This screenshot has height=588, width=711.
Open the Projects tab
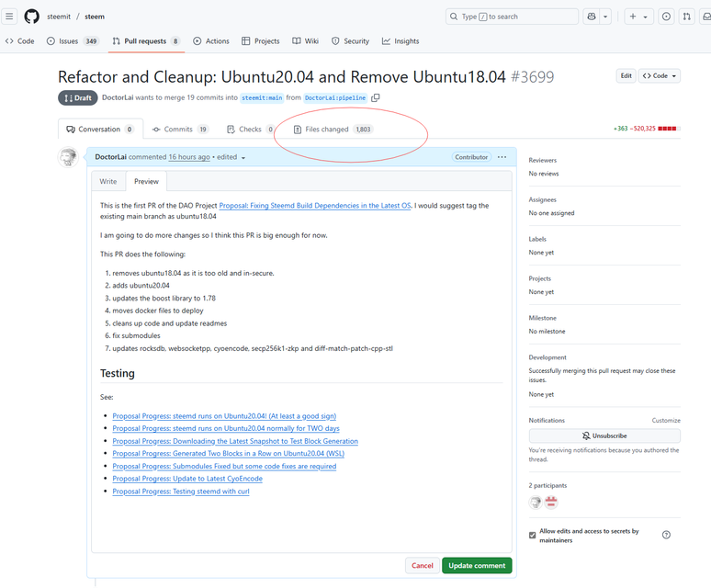(261, 40)
